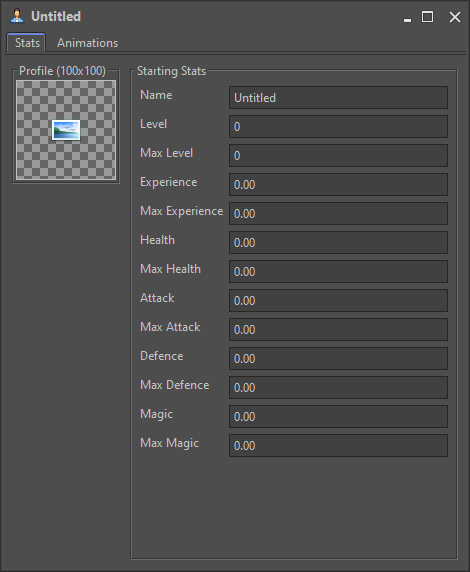The image size is (470, 572).
Task: Click the Max Level input field
Action: point(338,155)
